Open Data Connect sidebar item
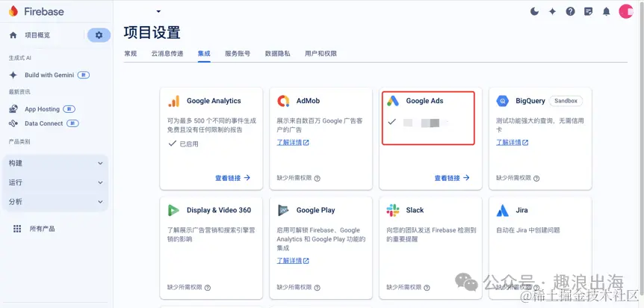The width and height of the screenshot is (644, 308). 43,123
